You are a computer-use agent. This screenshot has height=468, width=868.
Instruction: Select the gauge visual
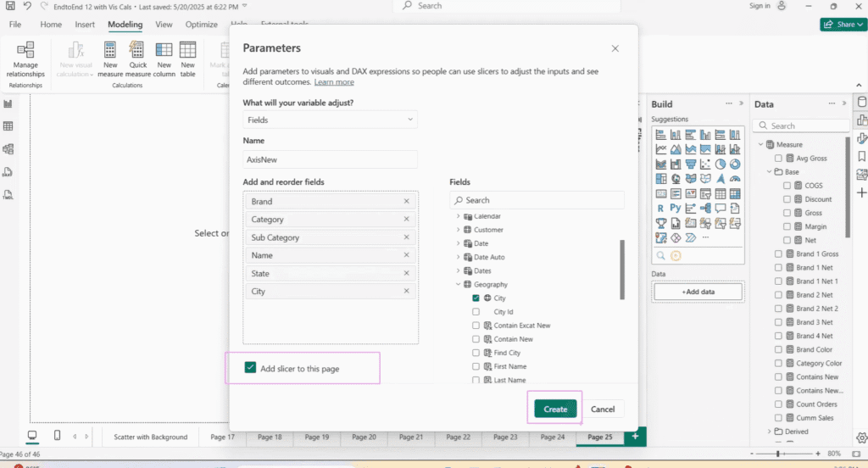point(735,179)
